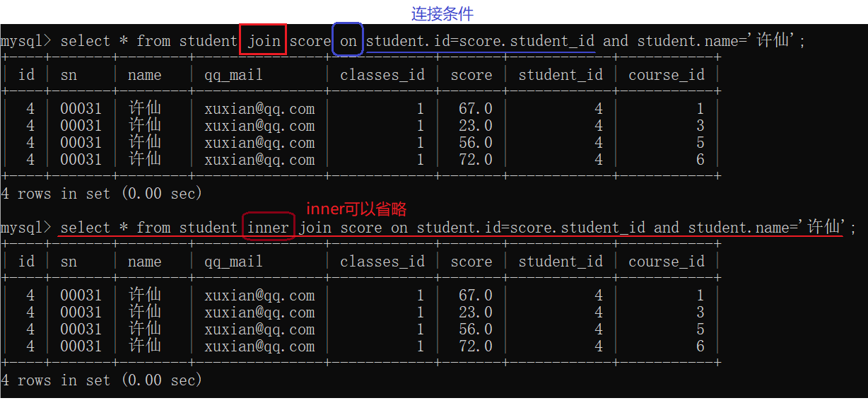Click sn 00031 in the 67.0 row, inner join result
868x403 pixels.
coord(81,295)
